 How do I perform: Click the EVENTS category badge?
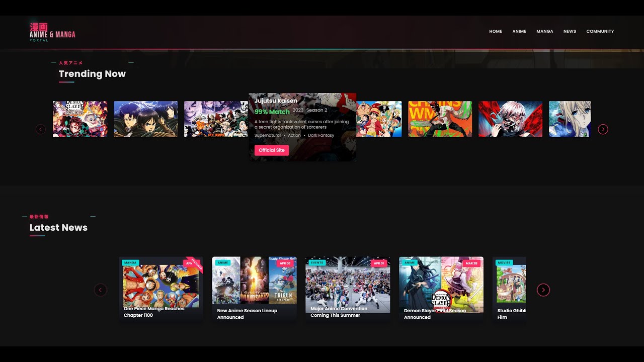tap(317, 262)
